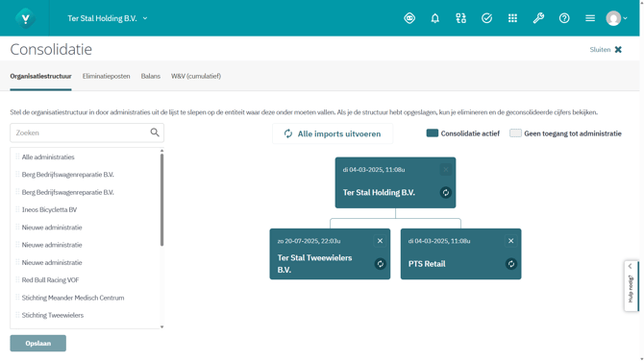Click disabled X on Ter Stal Holding card
Viewport: 644px width, 361px height.
pyautogui.click(x=446, y=169)
